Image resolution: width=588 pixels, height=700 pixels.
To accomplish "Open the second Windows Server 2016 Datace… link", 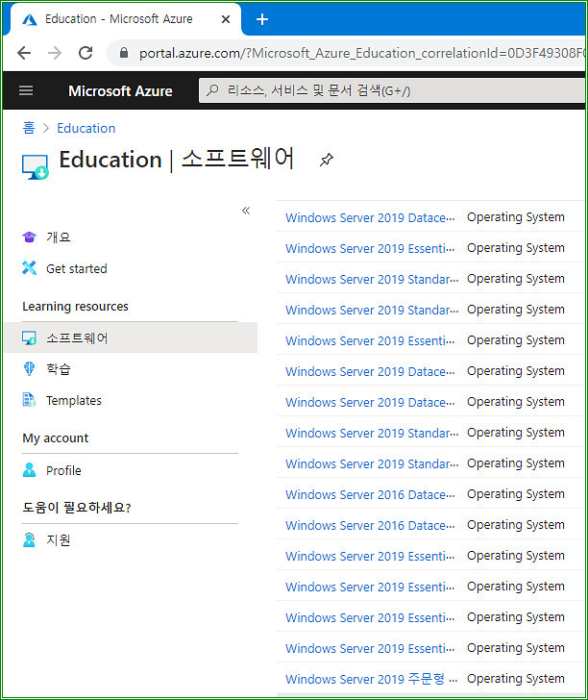I will [370, 525].
